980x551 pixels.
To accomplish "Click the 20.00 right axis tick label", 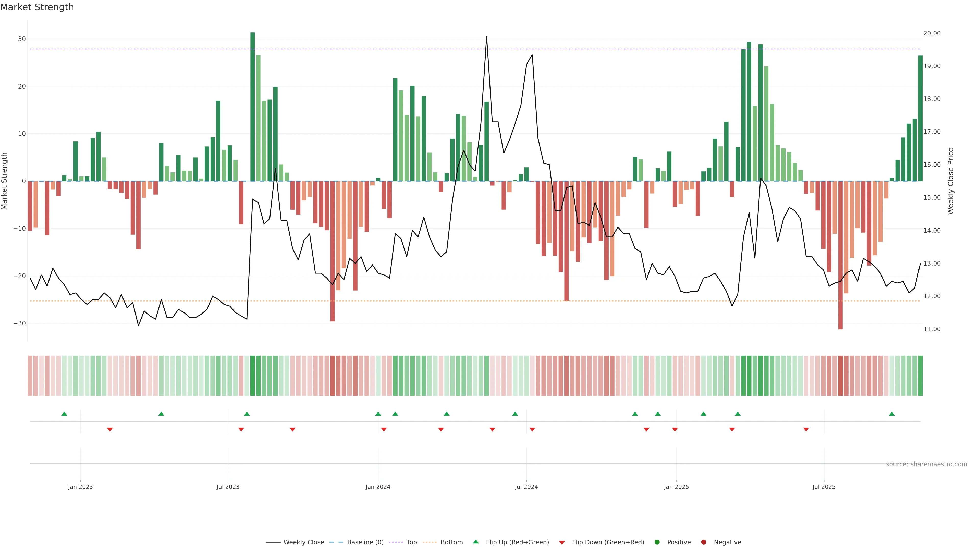I will (932, 33).
